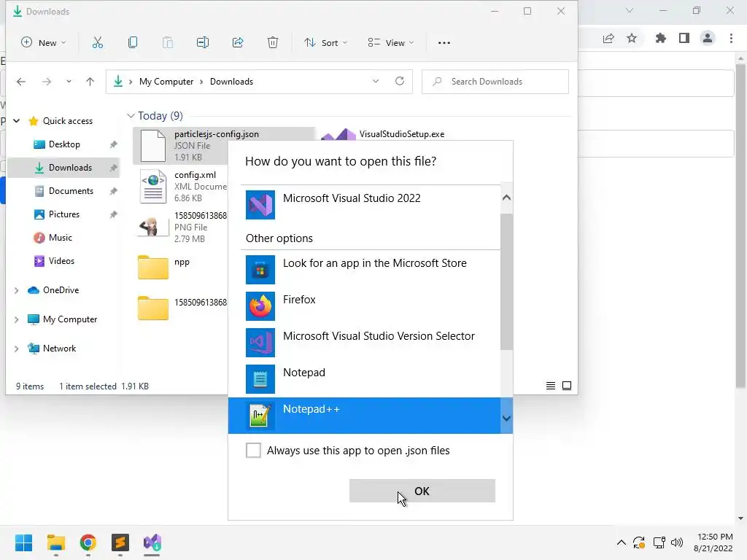The height and width of the screenshot is (560, 747).
Task: Go up one folder level
Action: coord(90,82)
